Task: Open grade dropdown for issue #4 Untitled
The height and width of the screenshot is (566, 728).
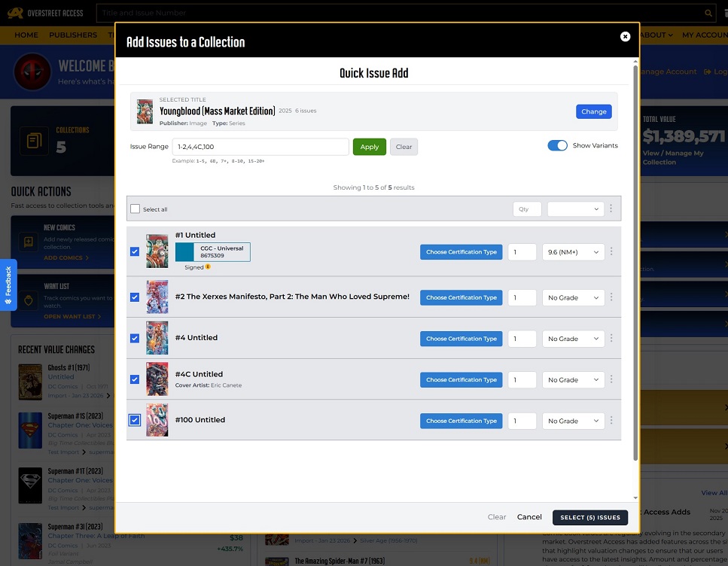Action: 574,339
